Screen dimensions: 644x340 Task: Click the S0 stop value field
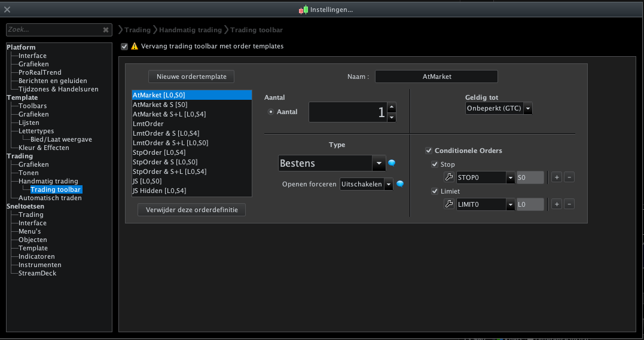pos(530,178)
